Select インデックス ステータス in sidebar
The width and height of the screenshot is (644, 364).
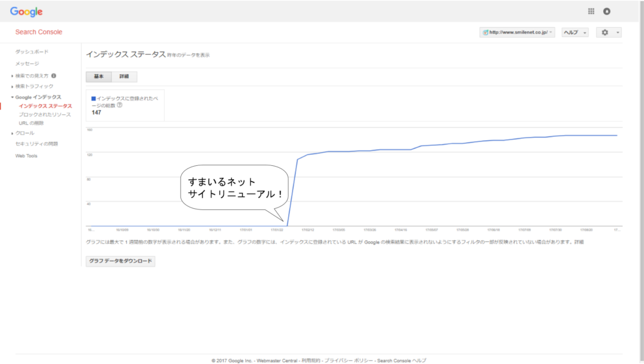pyautogui.click(x=45, y=106)
